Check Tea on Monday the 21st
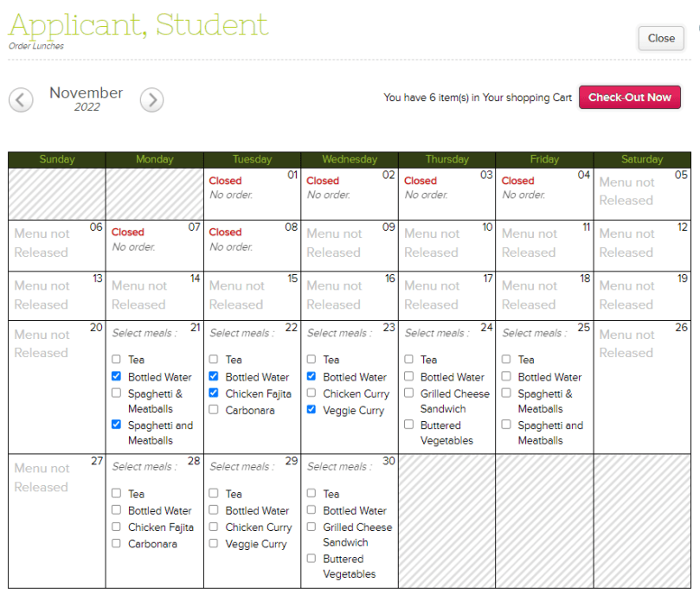Image resolution: width=700 pixels, height=595 pixels. (117, 359)
